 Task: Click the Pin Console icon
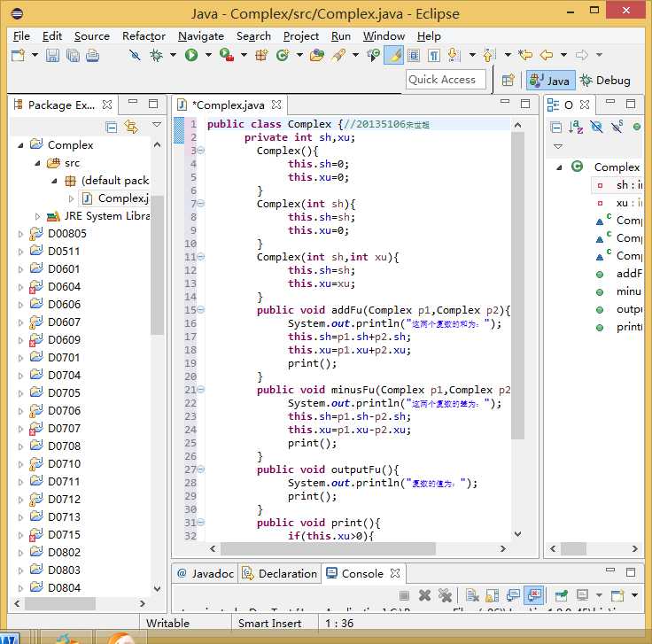(x=561, y=596)
